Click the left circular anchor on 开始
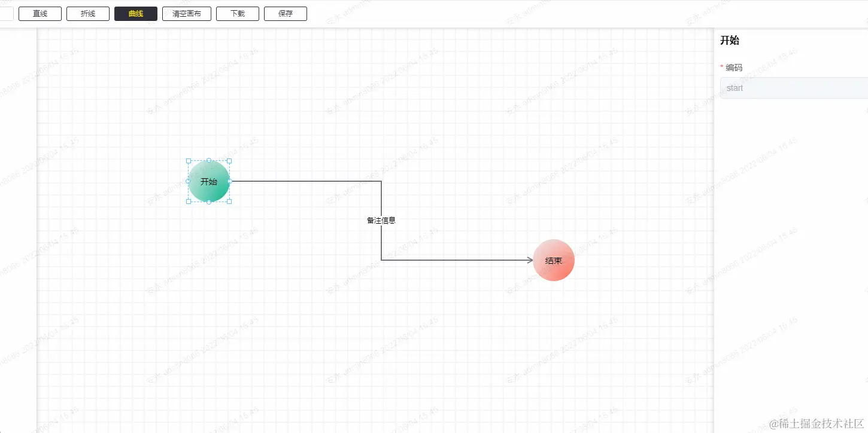Viewport: 868px width, 433px height. [x=188, y=181]
